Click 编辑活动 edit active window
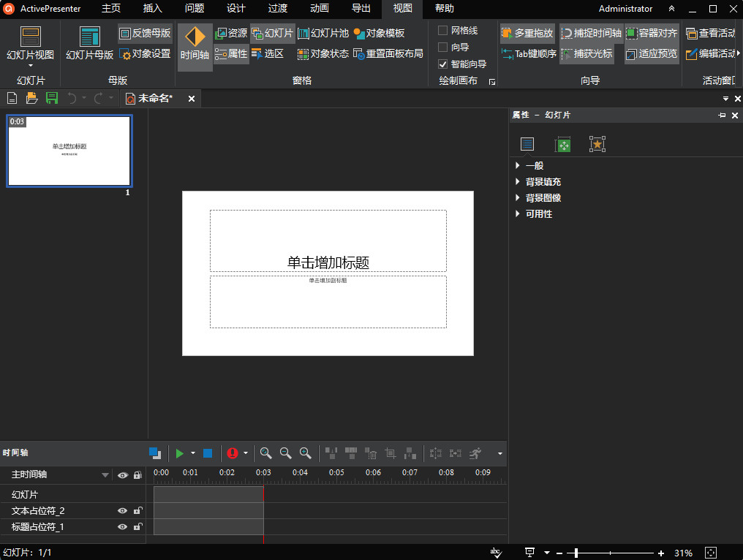 [711, 54]
